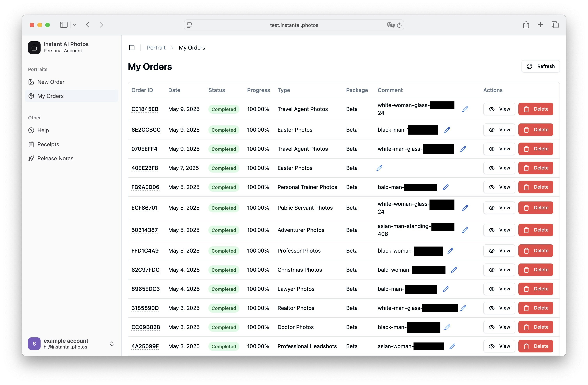Open order ID link FB9AED06
Viewport: 588px width, 385px height.
(x=145, y=187)
